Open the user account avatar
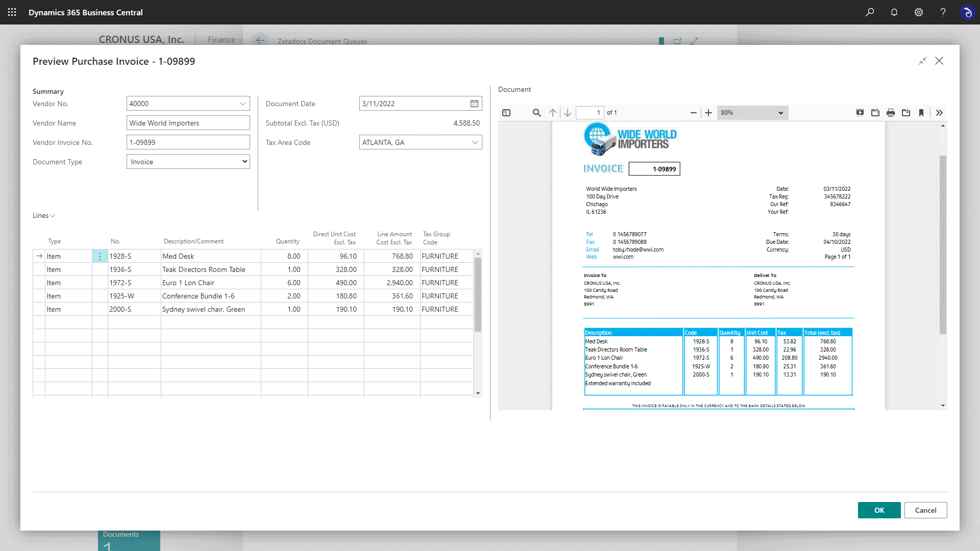The image size is (980, 551). pyautogui.click(x=967, y=12)
